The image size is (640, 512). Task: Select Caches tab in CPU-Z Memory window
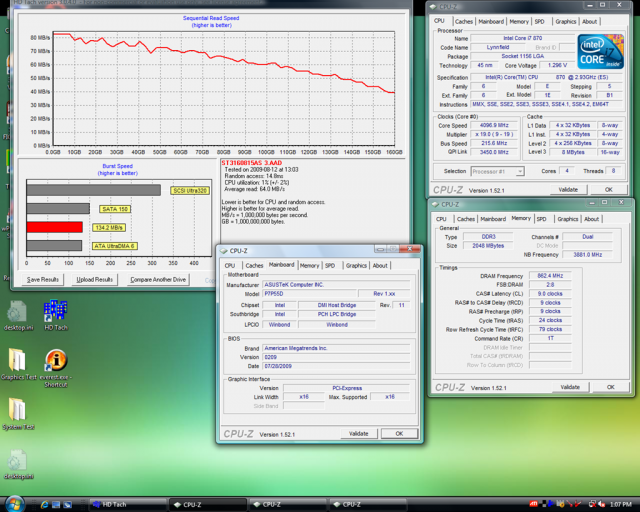click(x=466, y=219)
